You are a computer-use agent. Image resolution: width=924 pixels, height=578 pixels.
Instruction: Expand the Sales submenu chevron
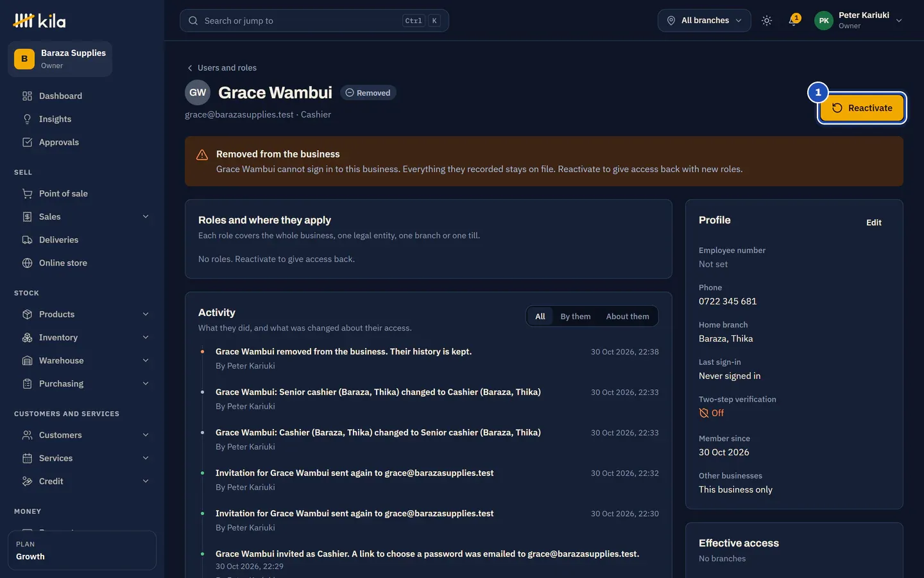pyautogui.click(x=146, y=217)
